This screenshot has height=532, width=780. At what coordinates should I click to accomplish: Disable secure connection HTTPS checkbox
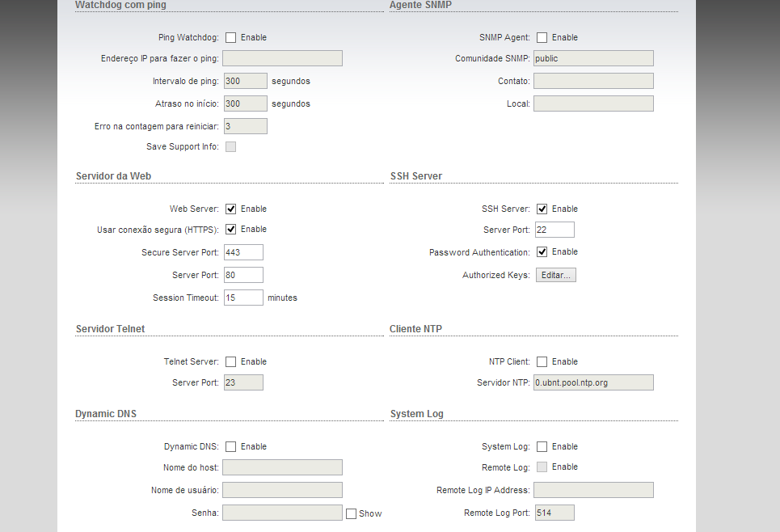(230, 229)
